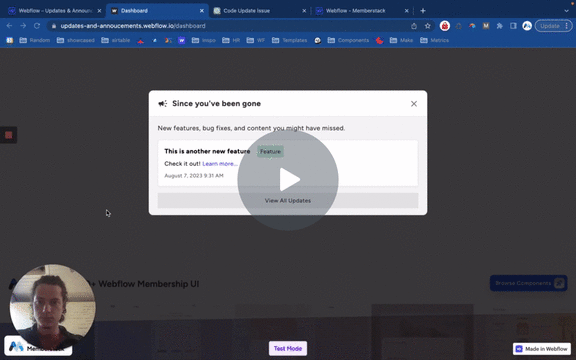Screen dimensions: 576x360
Task: Open the rainbow-colored extension icon
Action: coord(472,26)
